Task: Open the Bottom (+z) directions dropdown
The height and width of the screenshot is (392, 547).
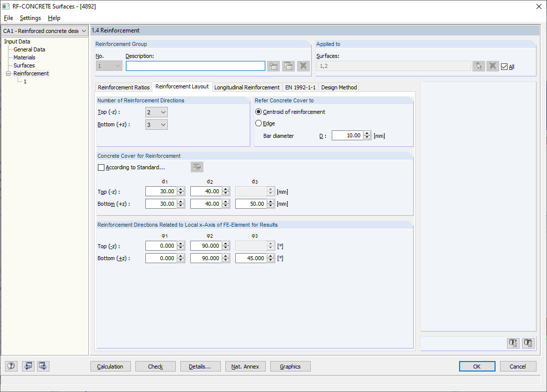Action: (x=156, y=125)
